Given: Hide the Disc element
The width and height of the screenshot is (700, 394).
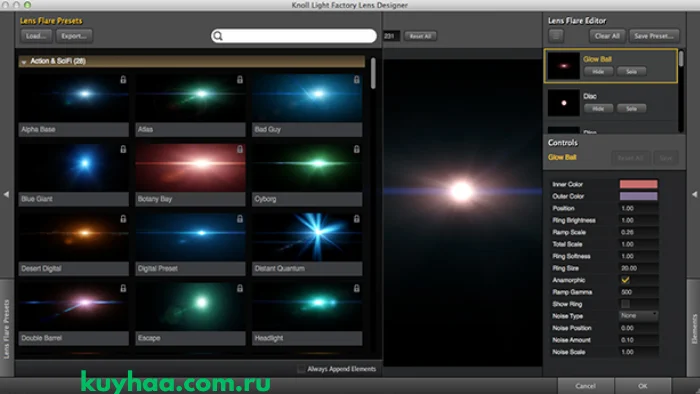Looking at the screenshot, I should pos(598,108).
